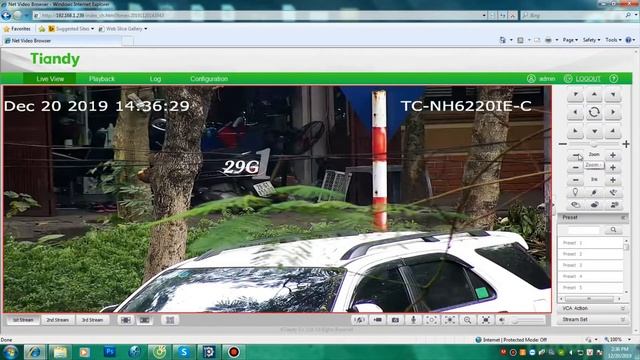
Task: Tilt camera up with PTZ arrow
Action: click(594, 95)
